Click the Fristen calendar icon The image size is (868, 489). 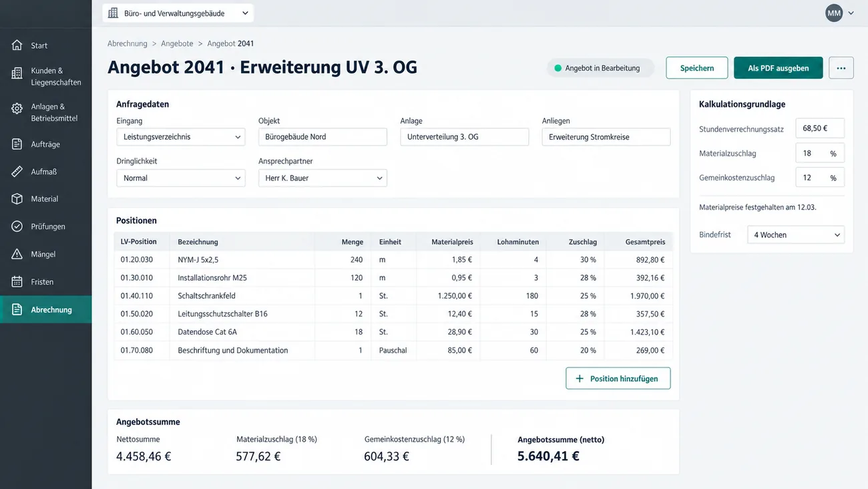(17, 282)
